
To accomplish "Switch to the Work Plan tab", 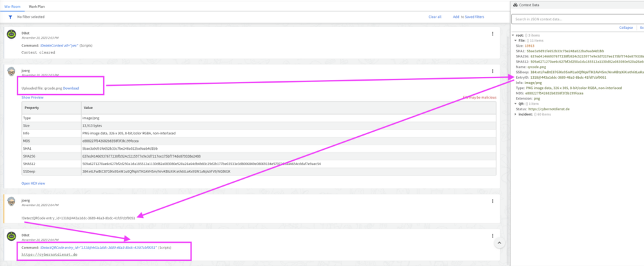I will (37, 7).
